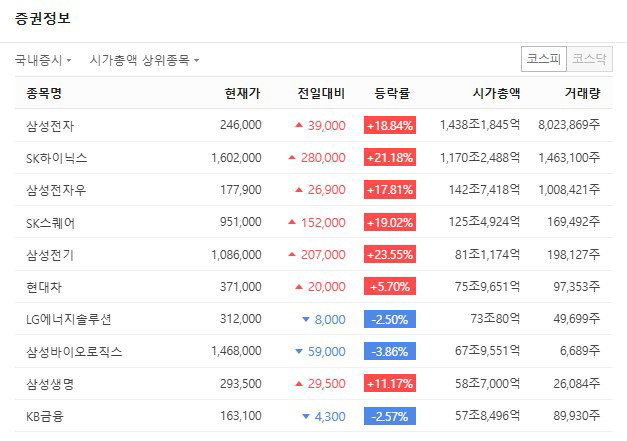Expand the 시가총액 상위종목 dropdown
The width and height of the screenshot is (627, 441).
coord(144,60)
